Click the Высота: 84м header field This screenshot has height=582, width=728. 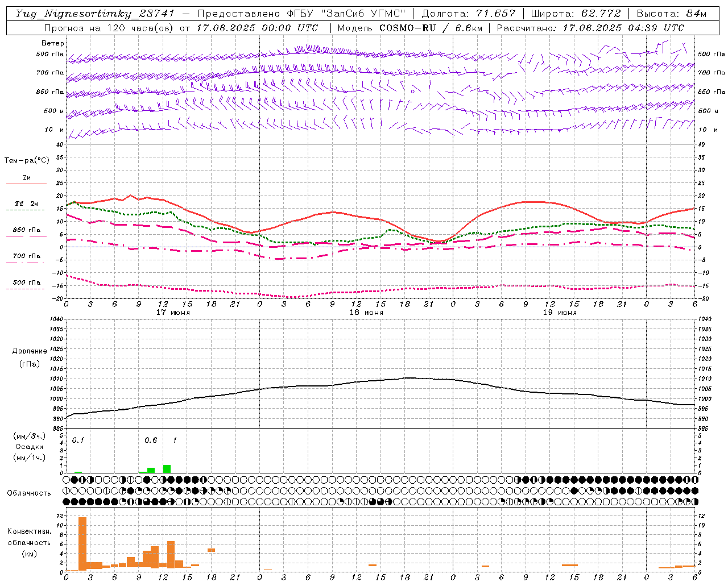671,14
